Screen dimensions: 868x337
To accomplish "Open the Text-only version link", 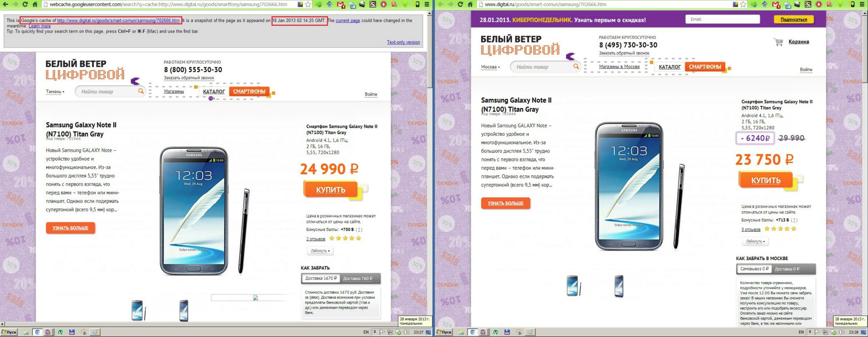I will (403, 42).
